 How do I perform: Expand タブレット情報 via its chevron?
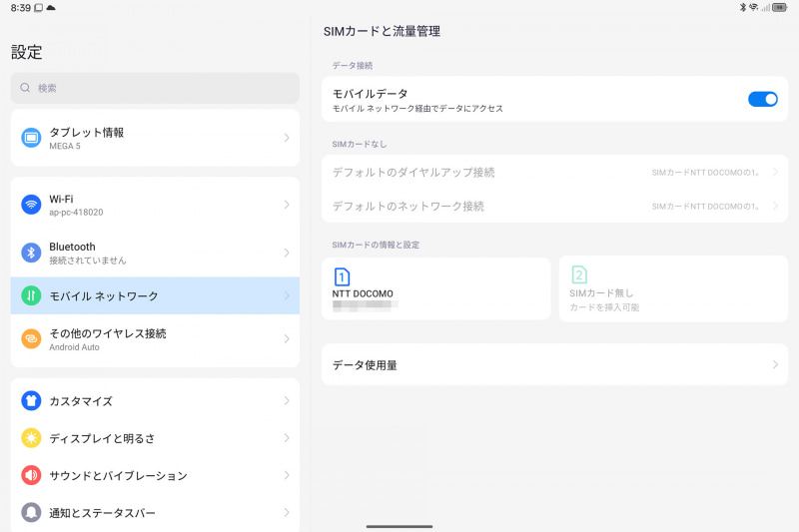(x=287, y=138)
